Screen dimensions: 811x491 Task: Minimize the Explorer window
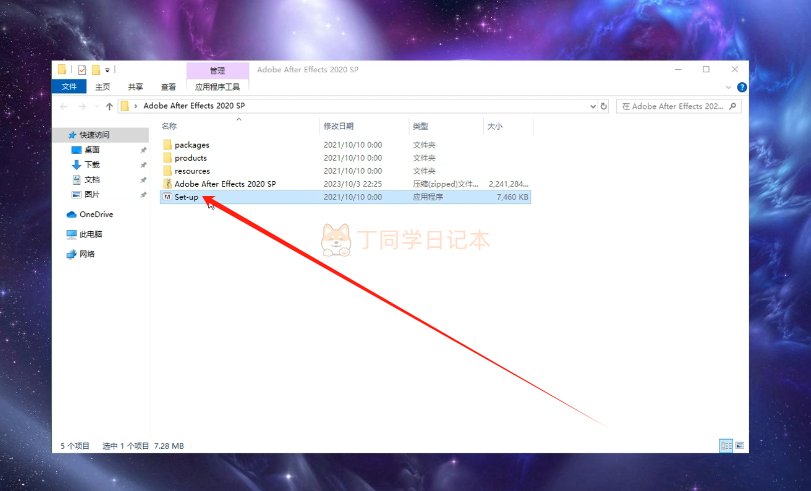(x=678, y=69)
